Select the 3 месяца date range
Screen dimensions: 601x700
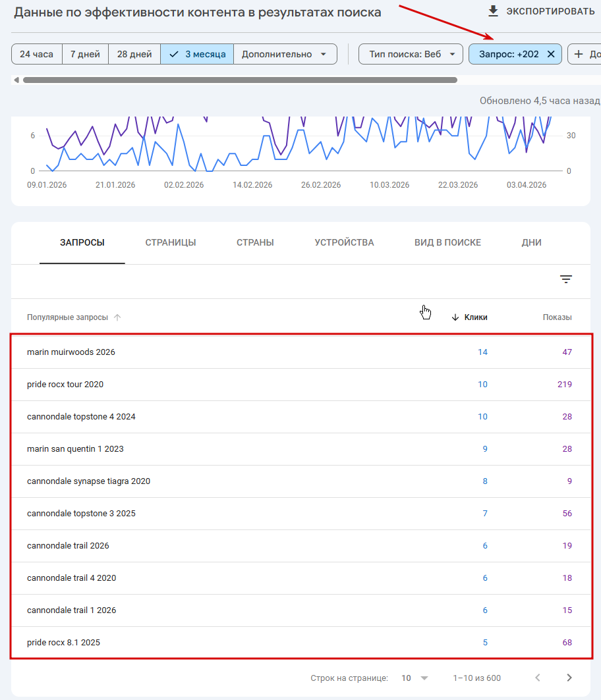[x=197, y=54]
